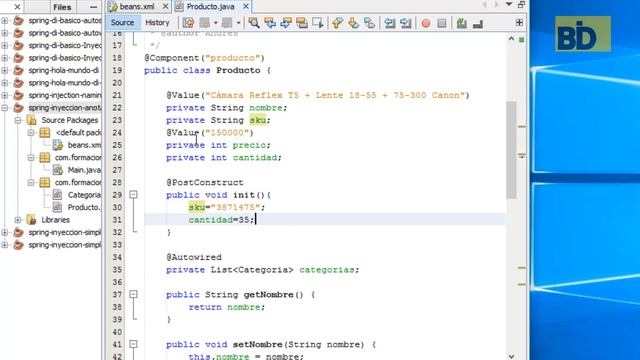Click the <default package> package icon
The width and height of the screenshot is (640, 360).
coord(45,133)
